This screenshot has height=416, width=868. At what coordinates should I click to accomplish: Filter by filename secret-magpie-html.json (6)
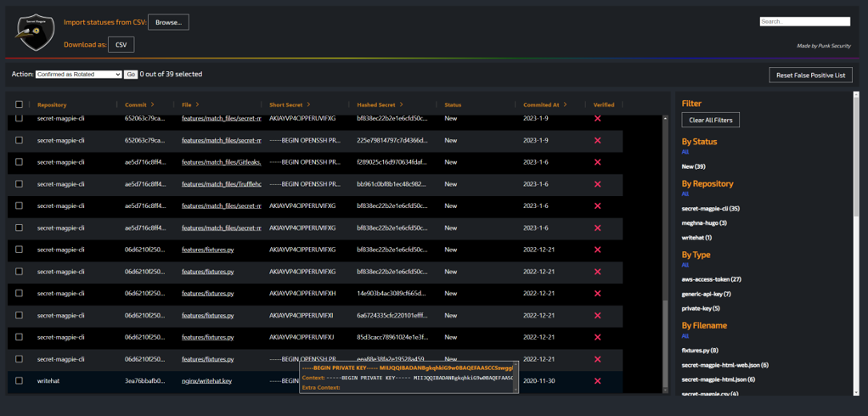click(x=718, y=379)
